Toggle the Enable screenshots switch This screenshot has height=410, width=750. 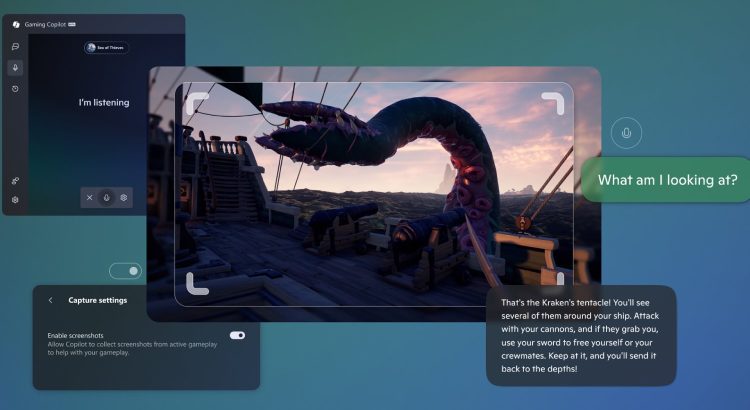237,335
